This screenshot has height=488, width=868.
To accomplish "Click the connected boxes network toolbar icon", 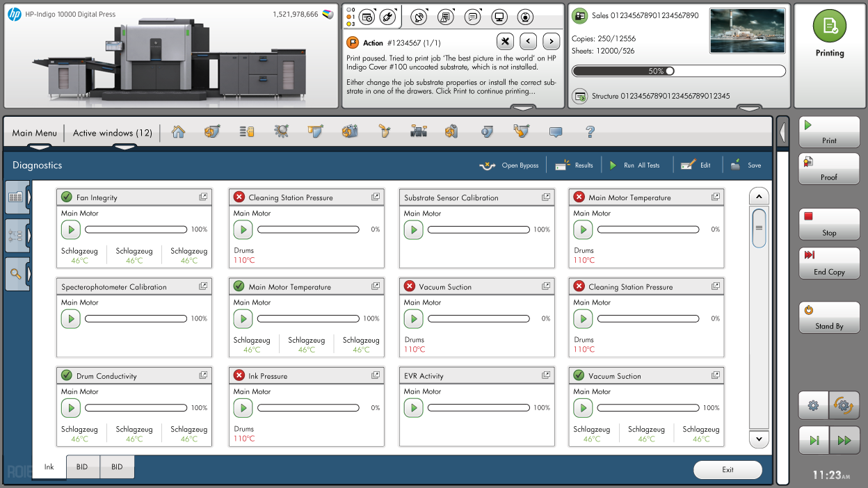I will (418, 131).
